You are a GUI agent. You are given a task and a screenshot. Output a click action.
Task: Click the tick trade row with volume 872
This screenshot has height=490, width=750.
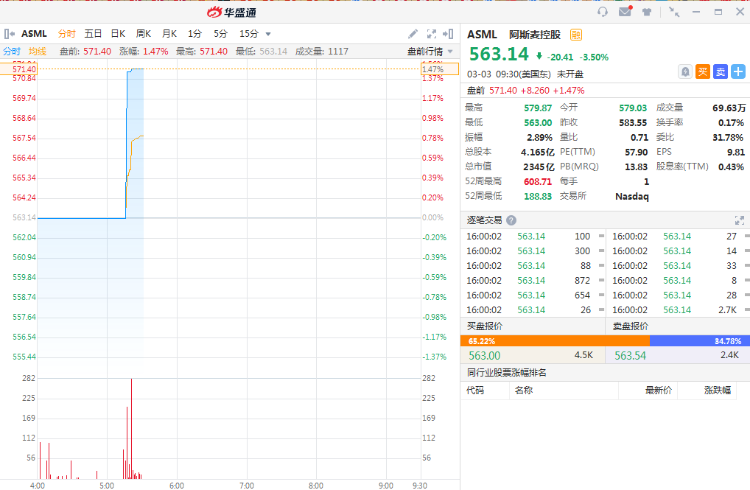pos(533,280)
